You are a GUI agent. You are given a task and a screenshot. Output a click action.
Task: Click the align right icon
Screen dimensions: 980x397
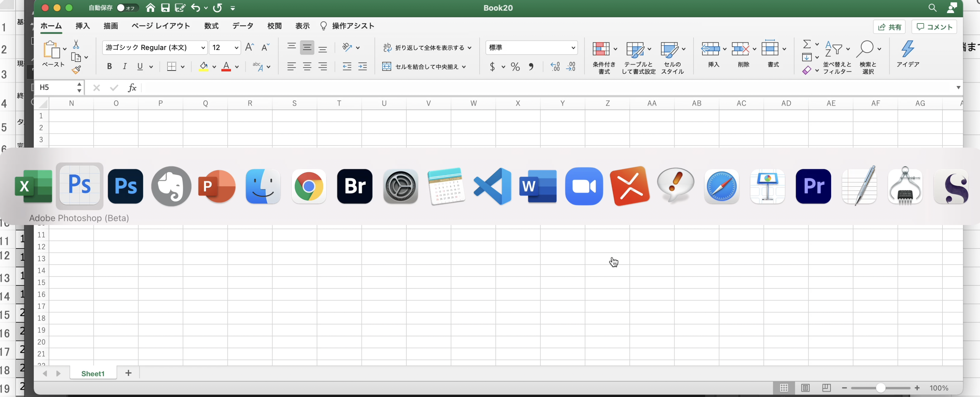point(322,66)
